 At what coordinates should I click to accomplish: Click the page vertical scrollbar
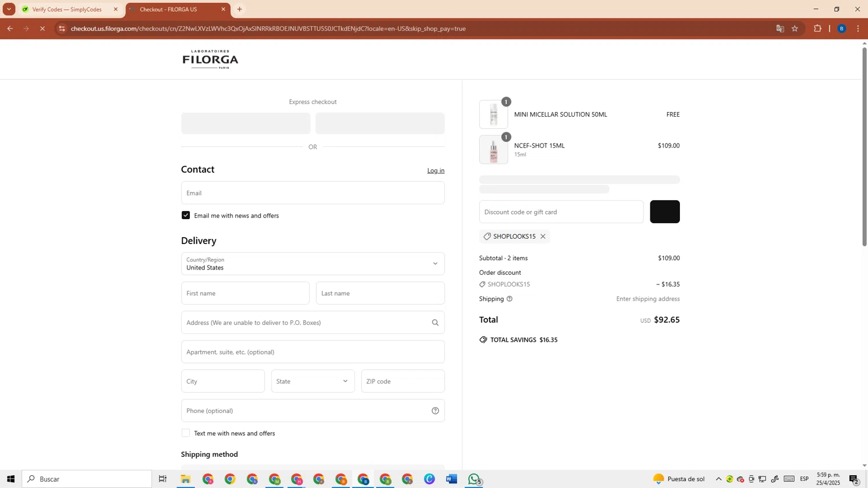(x=865, y=147)
